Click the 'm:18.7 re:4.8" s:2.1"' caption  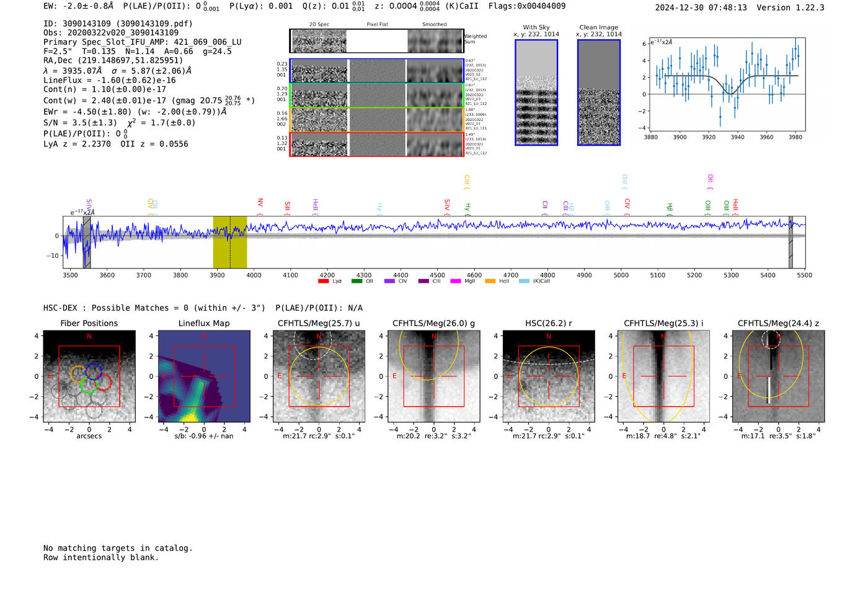(663, 436)
